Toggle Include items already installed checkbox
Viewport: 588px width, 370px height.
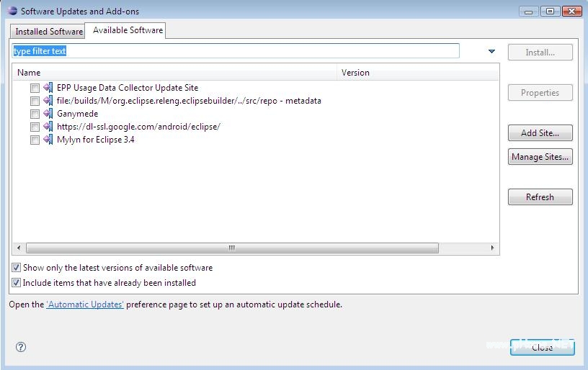pyautogui.click(x=16, y=282)
